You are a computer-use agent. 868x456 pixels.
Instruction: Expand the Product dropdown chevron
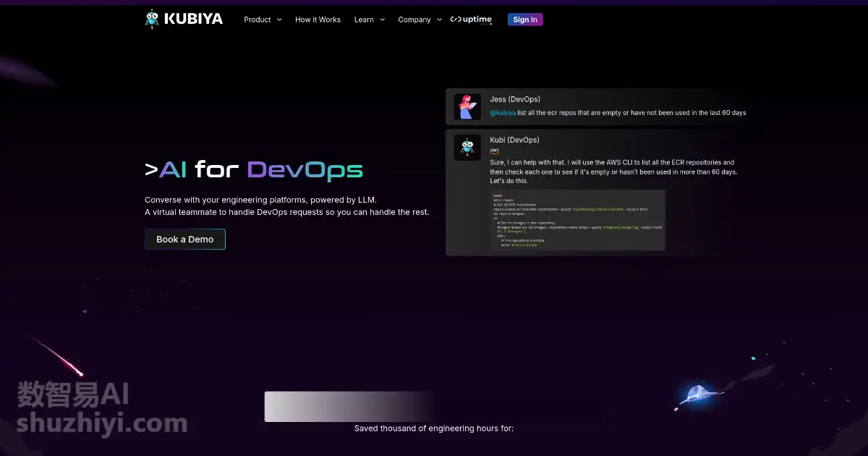[x=278, y=20]
